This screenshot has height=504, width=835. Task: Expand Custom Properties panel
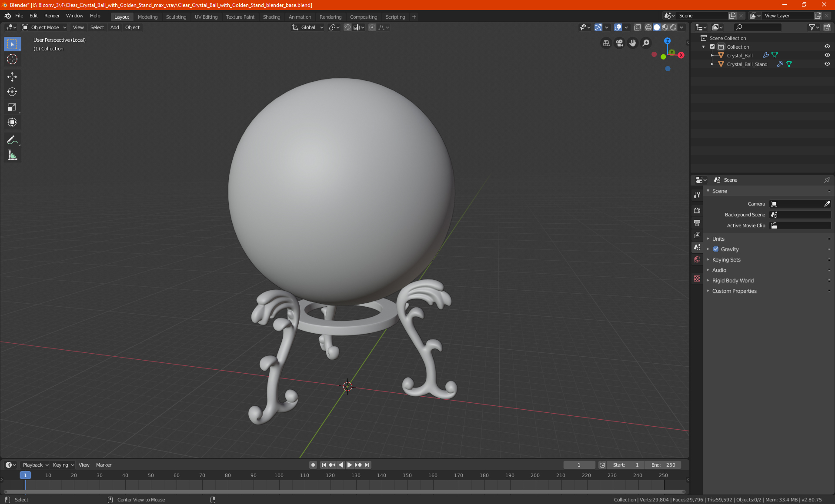[x=734, y=291]
